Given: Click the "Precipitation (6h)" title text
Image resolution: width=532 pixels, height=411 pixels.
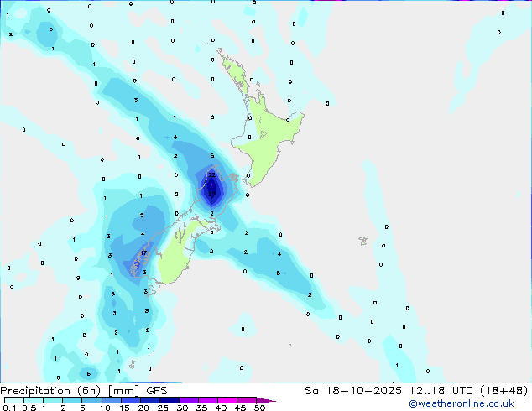Looking at the screenshot, I should 50,391.
